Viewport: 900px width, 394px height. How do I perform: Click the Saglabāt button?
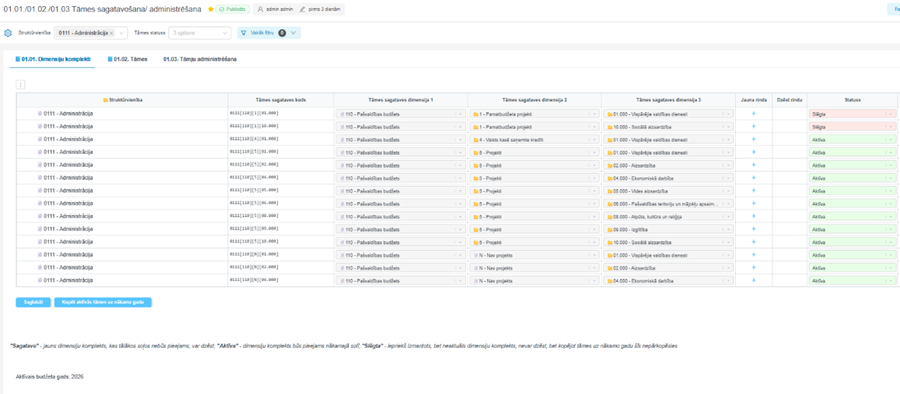pos(33,302)
